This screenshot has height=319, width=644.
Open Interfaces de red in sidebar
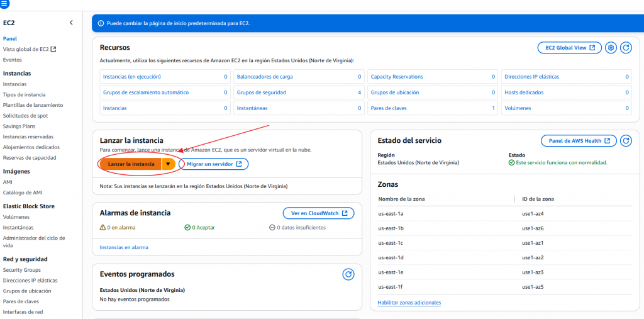pos(23,312)
